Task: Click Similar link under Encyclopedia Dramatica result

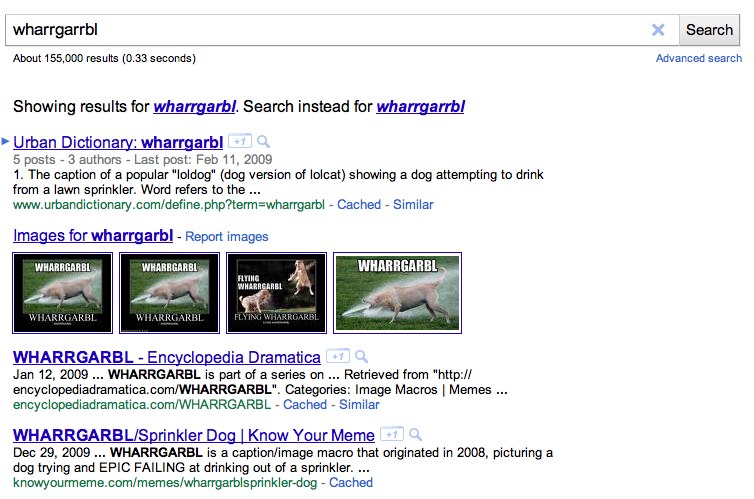Action: click(x=359, y=405)
